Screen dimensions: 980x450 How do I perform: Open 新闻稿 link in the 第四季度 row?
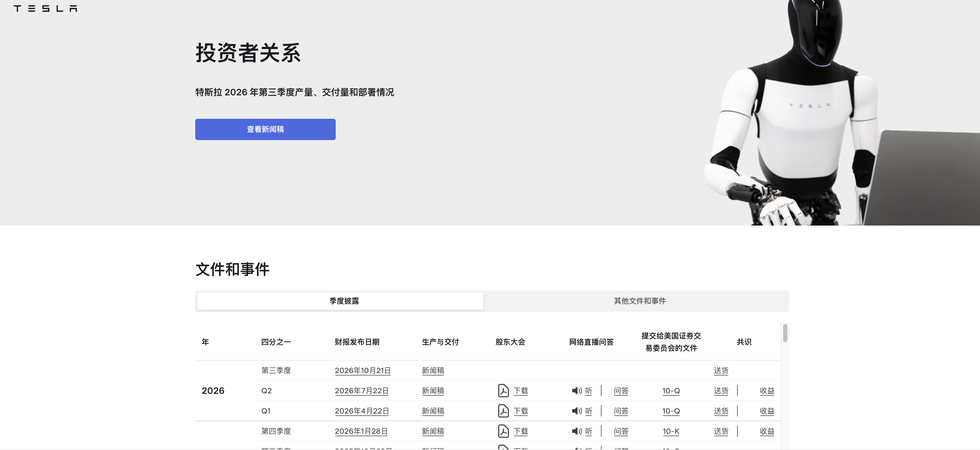point(433,431)
